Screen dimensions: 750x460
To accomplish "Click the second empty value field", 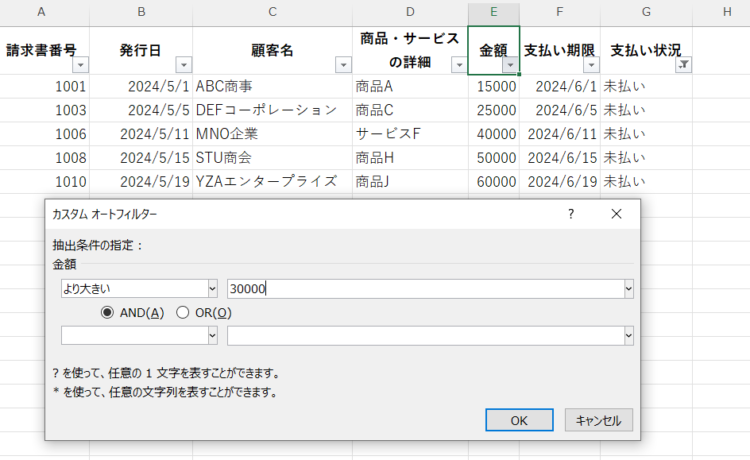I will click(426, 336).
